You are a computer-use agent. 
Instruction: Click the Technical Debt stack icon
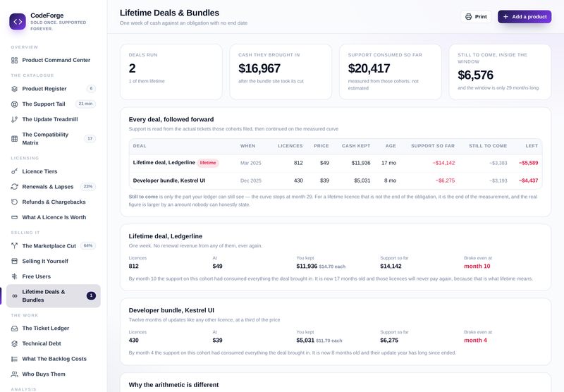tap(14, 343)
